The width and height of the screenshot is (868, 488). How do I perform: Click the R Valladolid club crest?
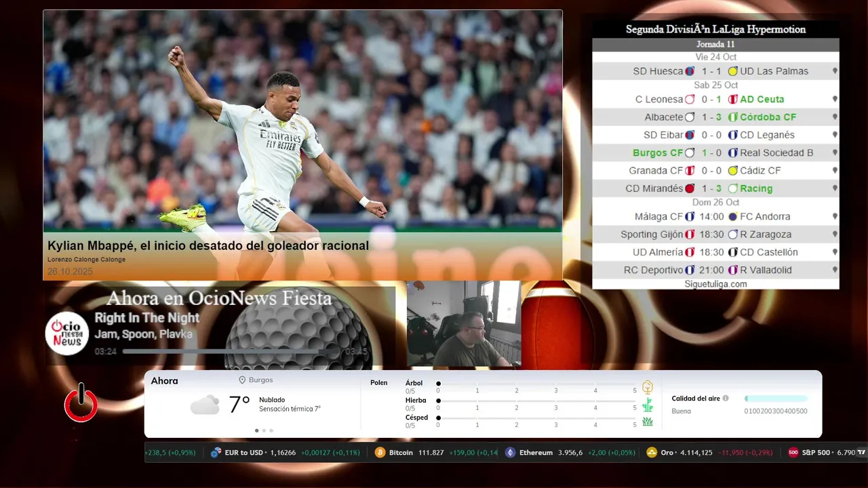tap(732, 270)
